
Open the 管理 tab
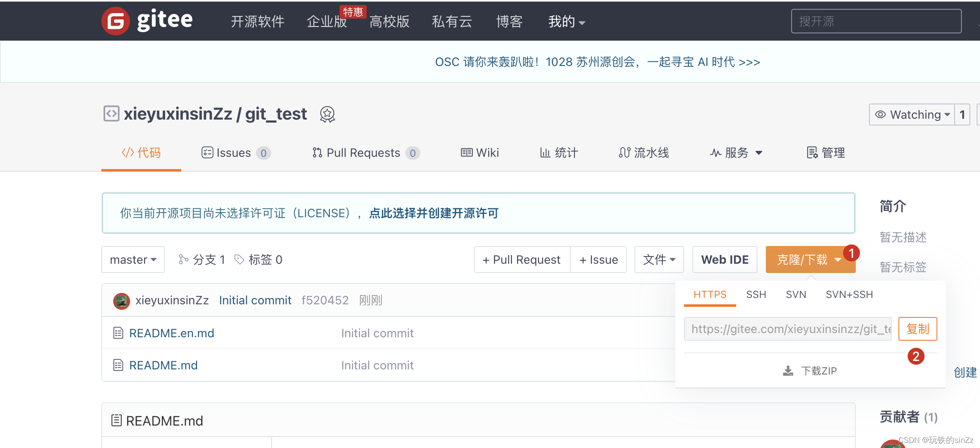[x=826, y=153]
